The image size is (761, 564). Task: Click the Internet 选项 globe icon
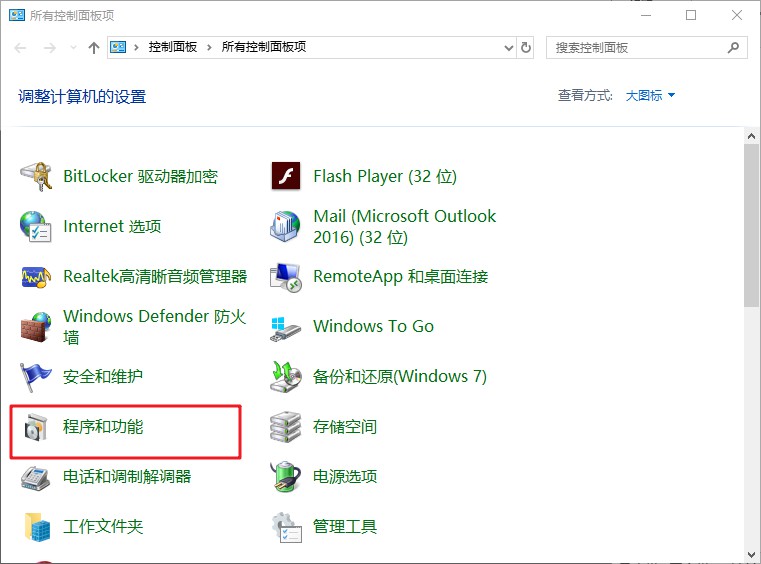click(36, 226)
